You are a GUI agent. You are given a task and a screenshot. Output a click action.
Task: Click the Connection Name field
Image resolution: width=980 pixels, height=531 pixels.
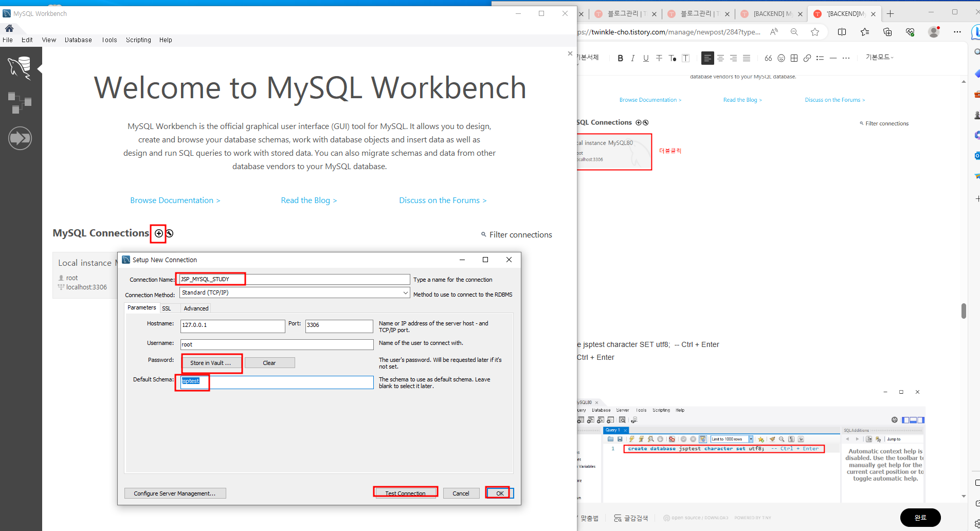click(x=295, y=279)
